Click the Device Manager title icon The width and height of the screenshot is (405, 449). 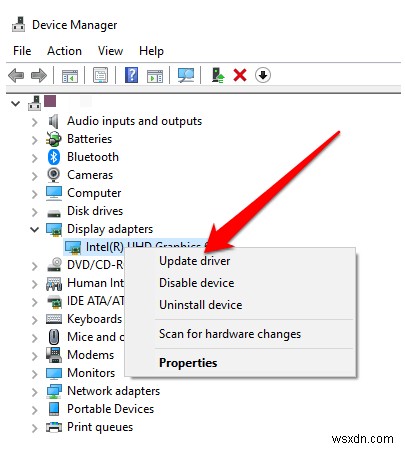click(x=19, y=24)
